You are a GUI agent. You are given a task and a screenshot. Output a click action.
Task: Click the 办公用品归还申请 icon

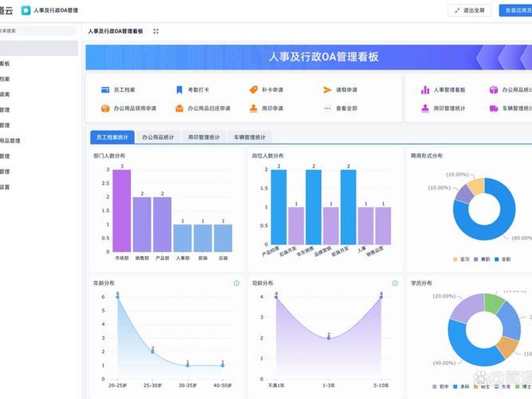click(x=180, y=108)
